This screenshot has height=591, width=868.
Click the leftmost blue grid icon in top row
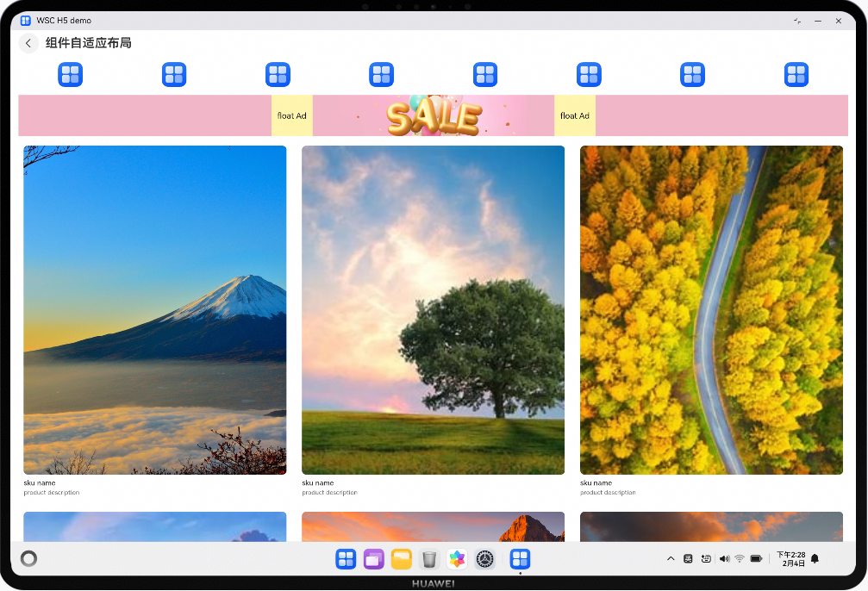click(70, 75)
